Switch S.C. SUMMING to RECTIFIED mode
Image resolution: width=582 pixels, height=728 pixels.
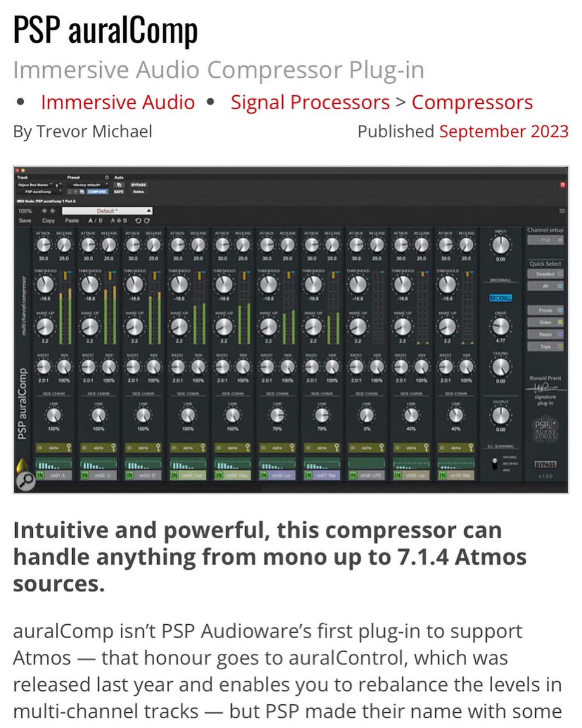point(496,462)
